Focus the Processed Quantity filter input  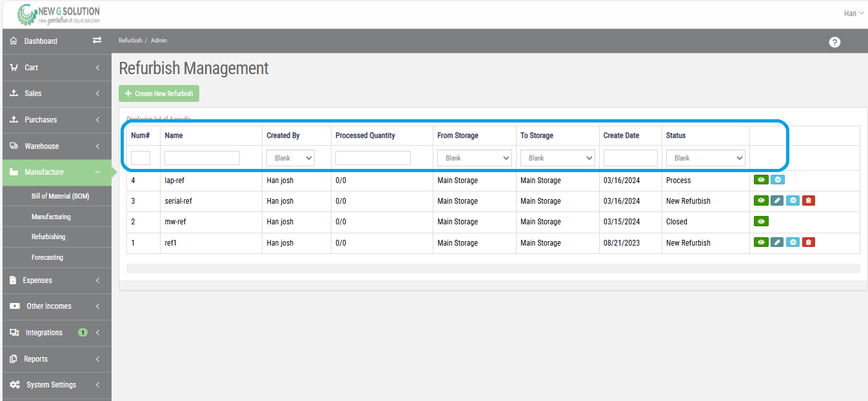coord(373,158)
